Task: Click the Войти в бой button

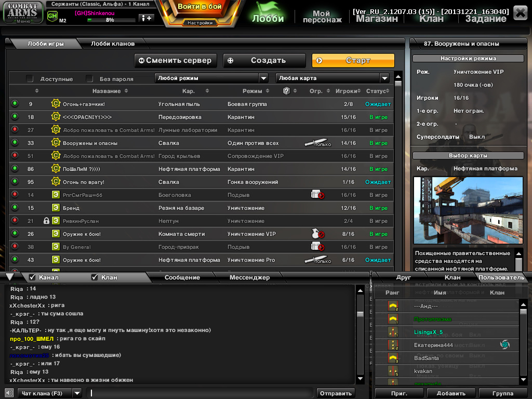Action: point(199,7)
